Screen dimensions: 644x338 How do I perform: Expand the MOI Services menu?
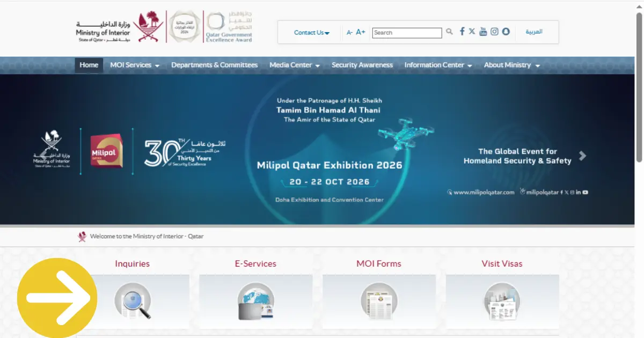coord(135,65)
